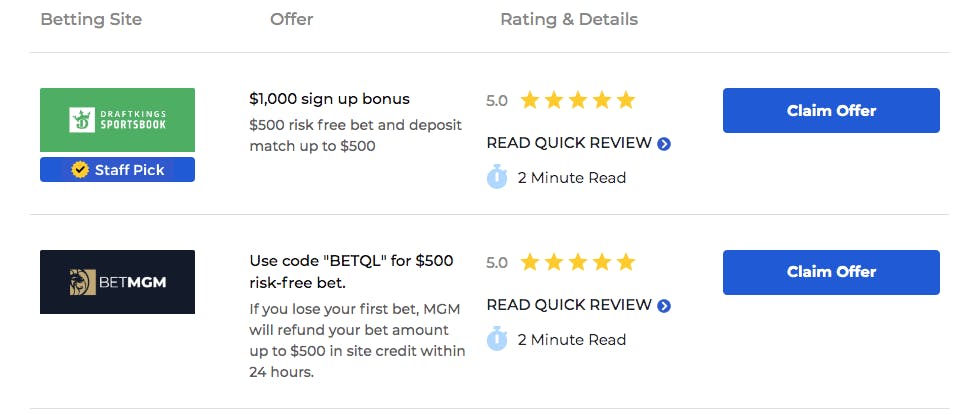Click the Betting Site column header
Screen dimensions: 979x415
[91, 19]
